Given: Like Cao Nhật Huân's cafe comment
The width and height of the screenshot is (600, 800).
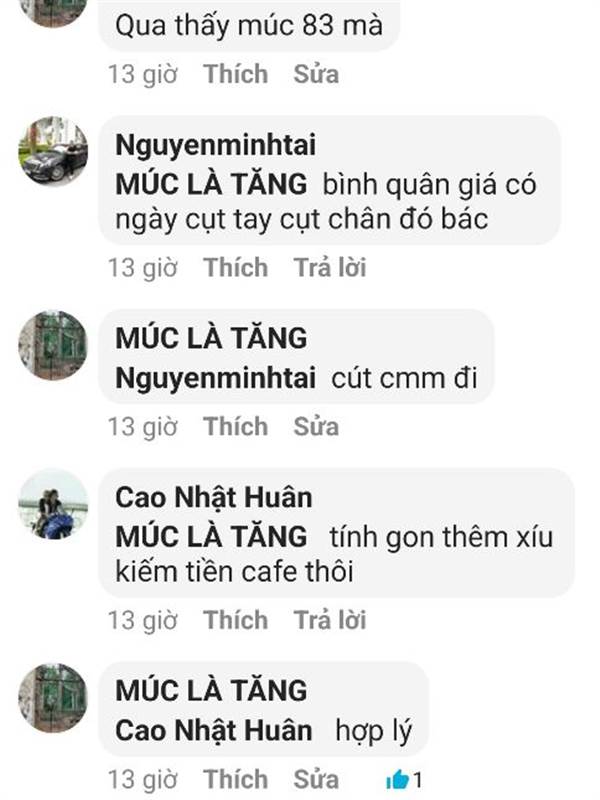Looking at the screenshot, I should click(x=236, y=620).
